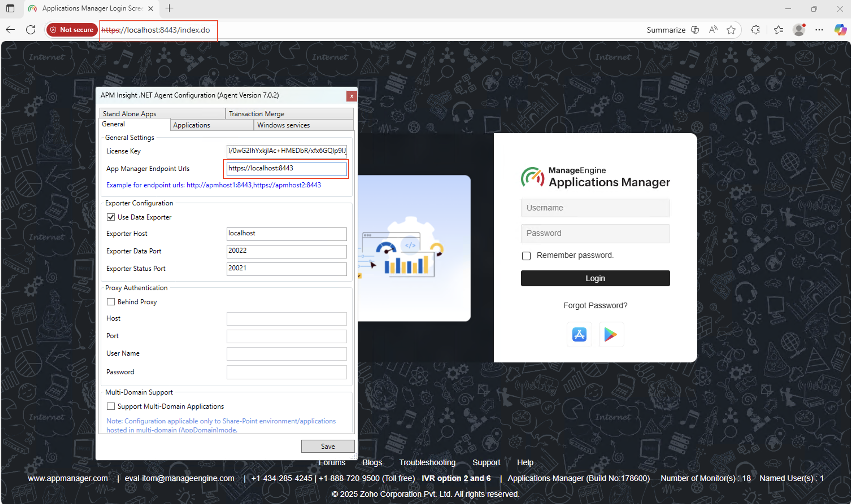Click the Apple App Store icon
Viewport: 851px width, 504px height.
(579, 334)
